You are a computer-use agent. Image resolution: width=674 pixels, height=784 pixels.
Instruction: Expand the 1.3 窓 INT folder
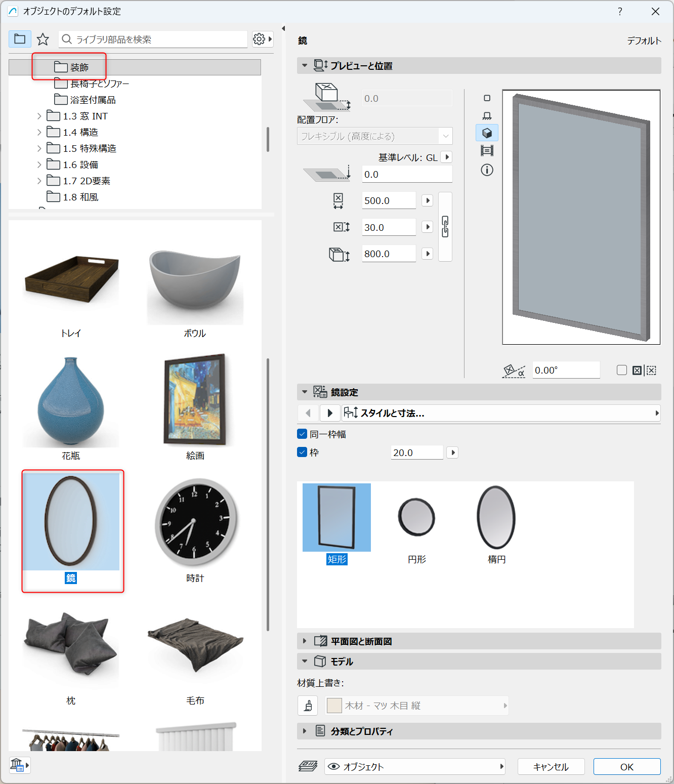(39, 116)
